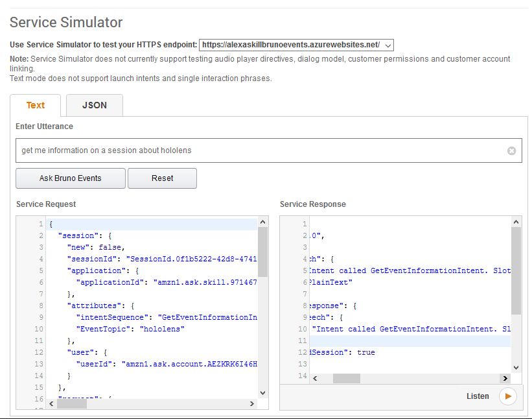The height and width of the screenshot is (419, 532).
Task: Clear the utterance text with the X icon
Action: (511, 150)
